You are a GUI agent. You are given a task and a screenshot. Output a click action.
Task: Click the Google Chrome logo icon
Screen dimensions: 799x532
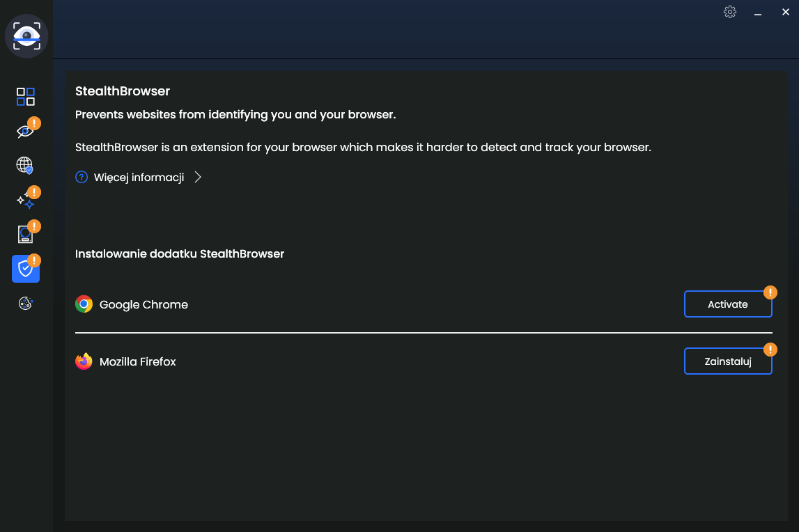[x=84, y=304]
